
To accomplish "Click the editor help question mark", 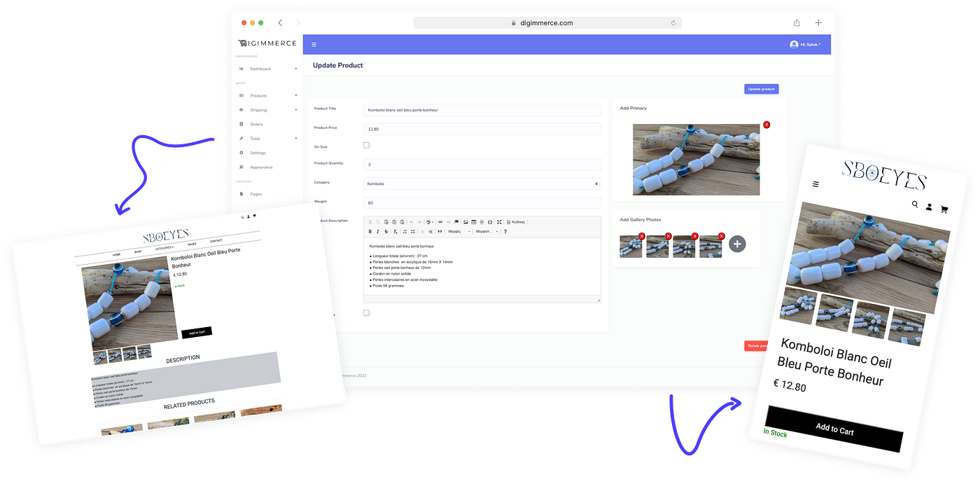I will (x=505, y=232).
